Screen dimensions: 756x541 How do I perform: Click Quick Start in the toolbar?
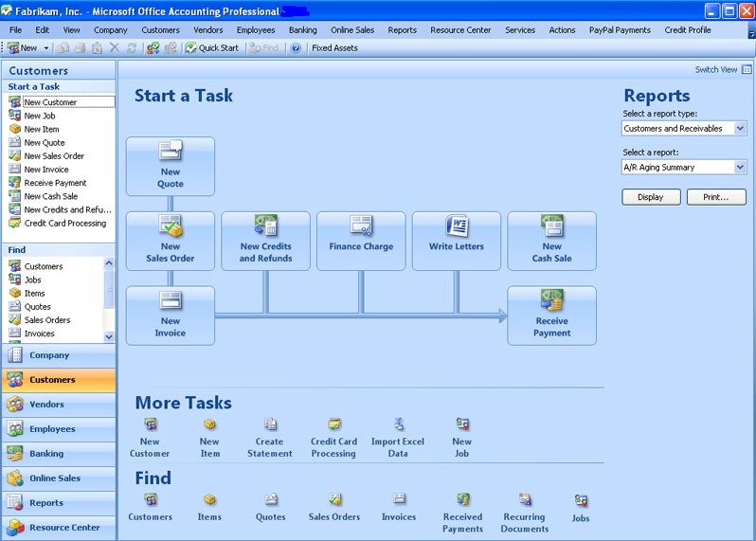(x=212, y=47)
